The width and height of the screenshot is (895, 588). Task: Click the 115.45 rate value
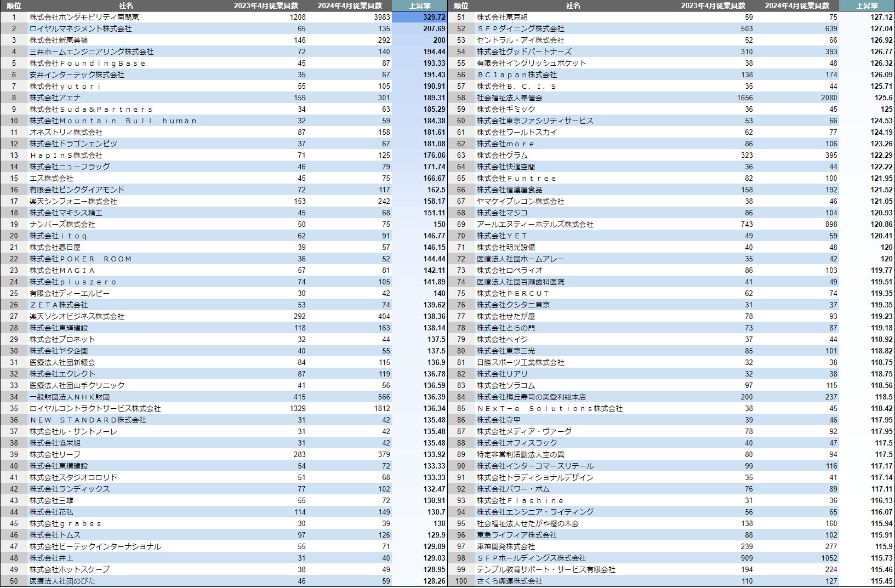(881, 581)
